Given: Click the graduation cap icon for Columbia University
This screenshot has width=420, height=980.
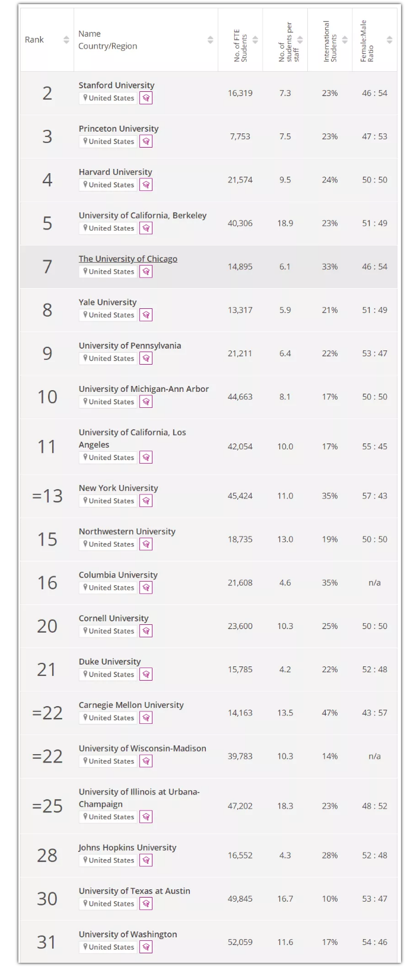Looking at the screenshot, I should (x=146, y=588).
